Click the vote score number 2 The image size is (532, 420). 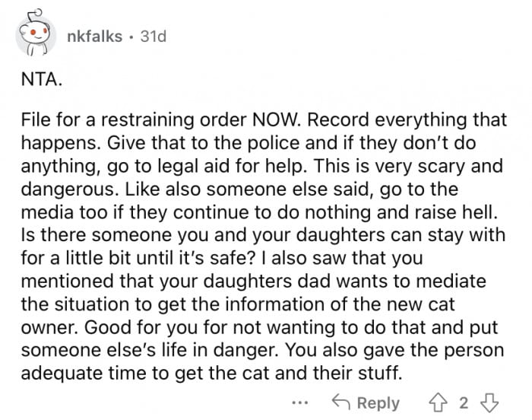tap(464, 403)
